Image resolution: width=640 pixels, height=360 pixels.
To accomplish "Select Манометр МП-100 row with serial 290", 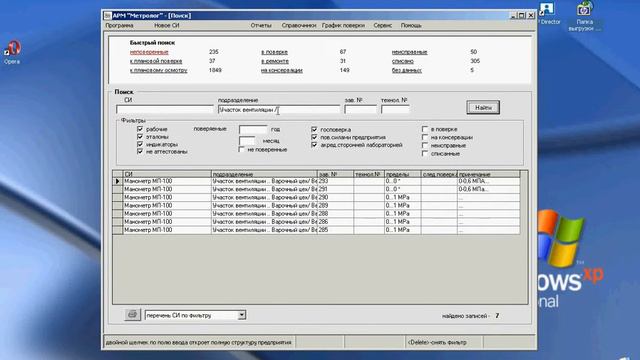I will (316, 197).
